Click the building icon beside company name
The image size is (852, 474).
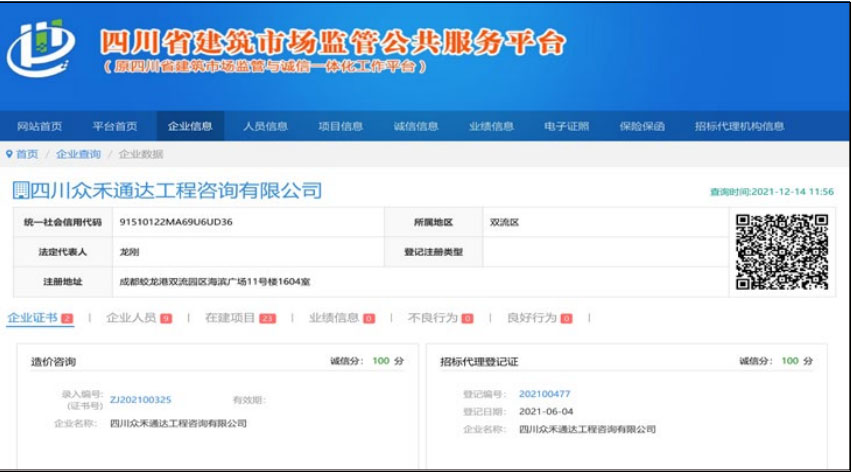click(x=19, y=190)
